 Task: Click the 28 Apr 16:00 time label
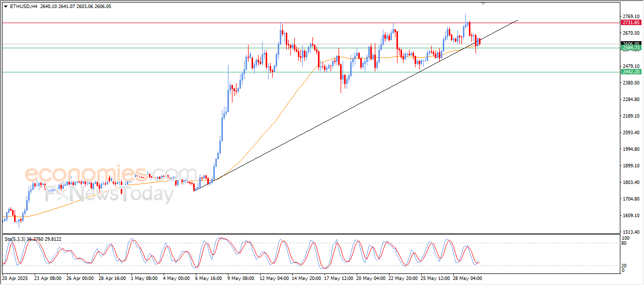tap(112, 278)
